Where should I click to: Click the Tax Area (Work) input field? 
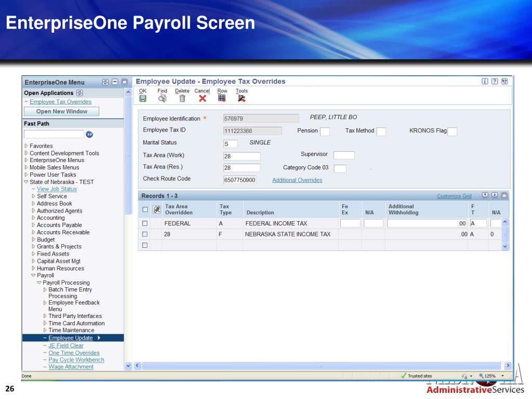(242, 156)
